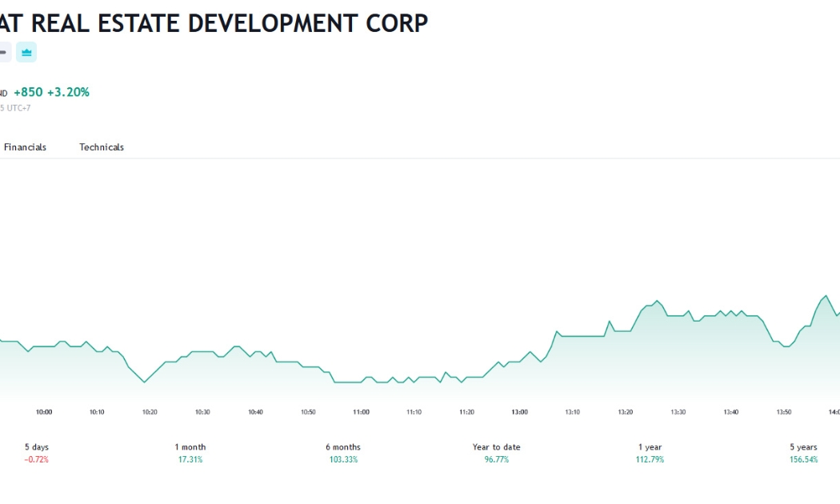840x504 pixels.
Task: Select the 5 days performance range
Action: click(x=37, y=453)
